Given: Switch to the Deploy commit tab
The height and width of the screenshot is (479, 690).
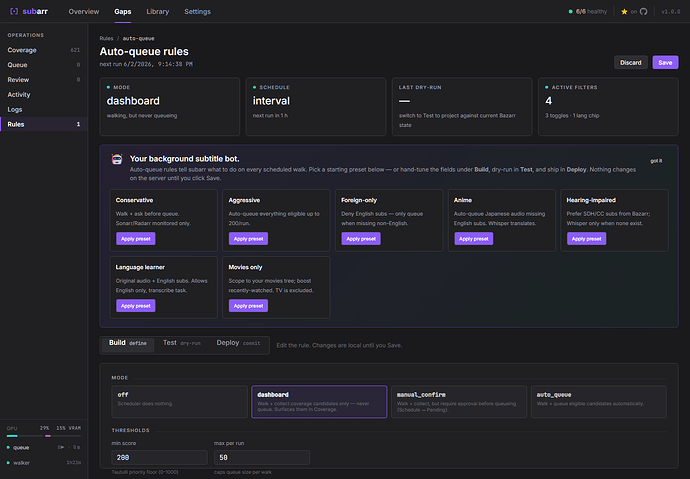Looking at the screenshot, I should (x=238, y=343).
